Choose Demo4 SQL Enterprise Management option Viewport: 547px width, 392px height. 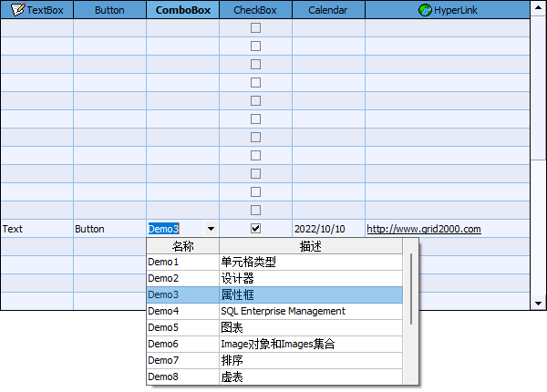coord(273,312)
